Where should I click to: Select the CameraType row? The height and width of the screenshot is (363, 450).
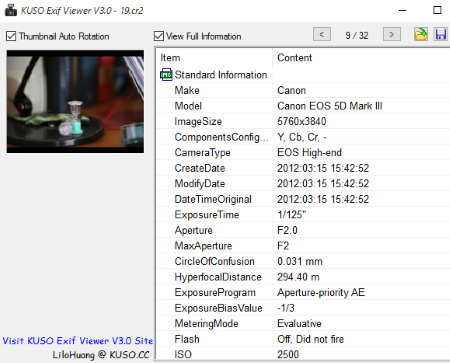pyautogui.click(x=303, y=152)
